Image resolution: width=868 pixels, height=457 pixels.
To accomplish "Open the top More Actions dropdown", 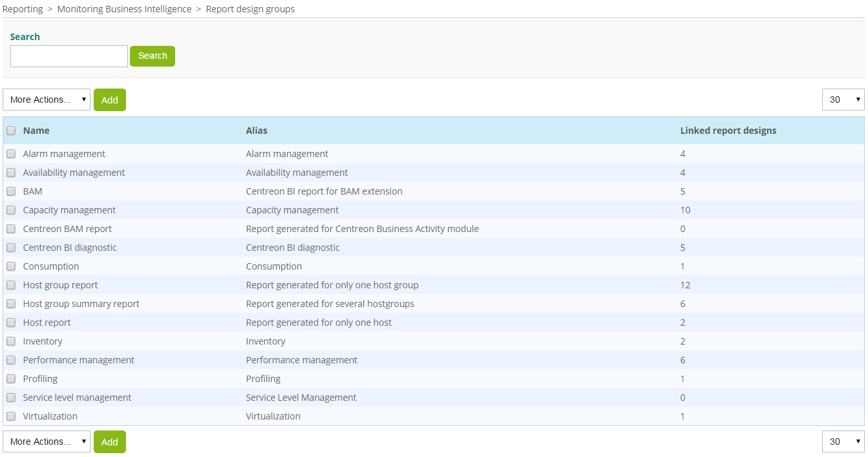I will (x=46, y=100).
